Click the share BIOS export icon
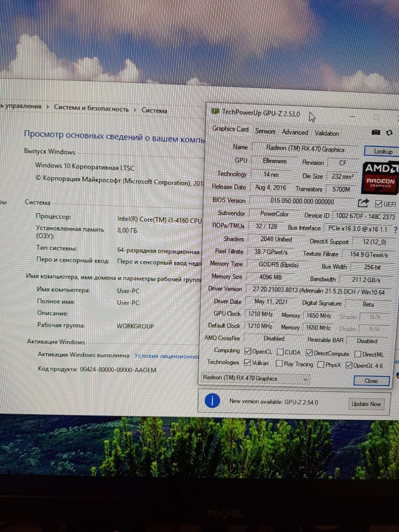 tap(363, 203)
